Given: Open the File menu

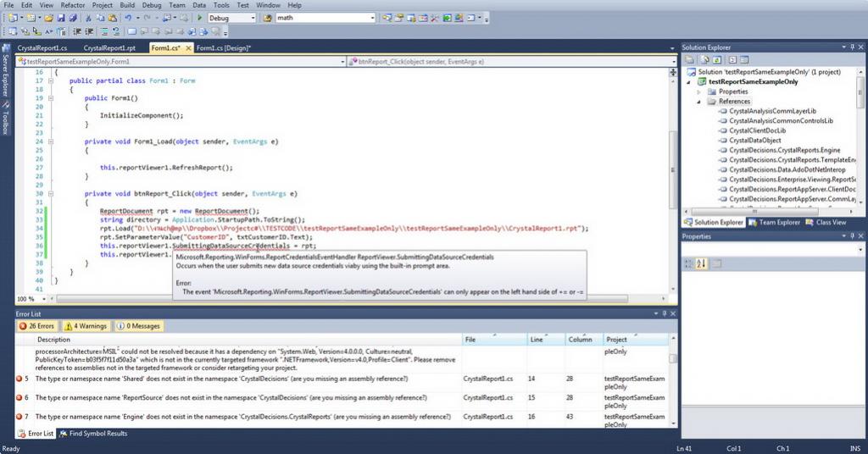Looking at the screenshot, I should pos(8,5).
